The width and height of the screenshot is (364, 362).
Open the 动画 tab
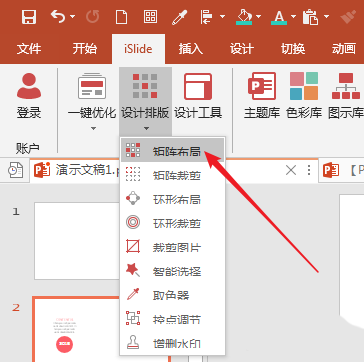(x=344, y=49)
